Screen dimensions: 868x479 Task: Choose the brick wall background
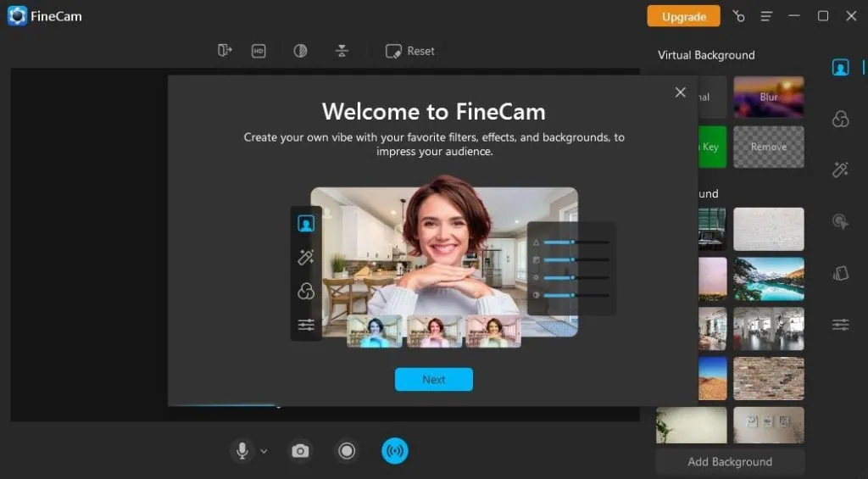pos(768,378)
